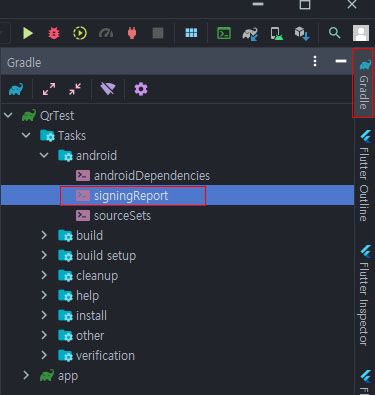375x395 pixels.
Task: Expand the app module node
Action: click(26, 376)
